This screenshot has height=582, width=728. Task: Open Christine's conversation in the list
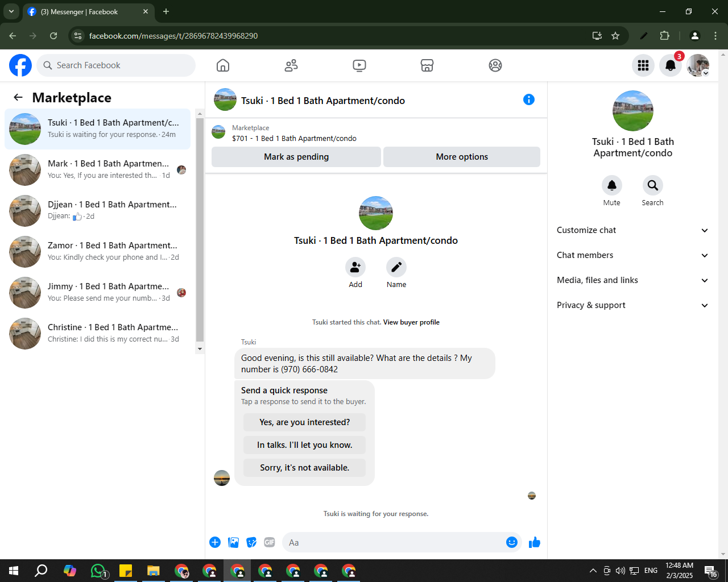98,334
